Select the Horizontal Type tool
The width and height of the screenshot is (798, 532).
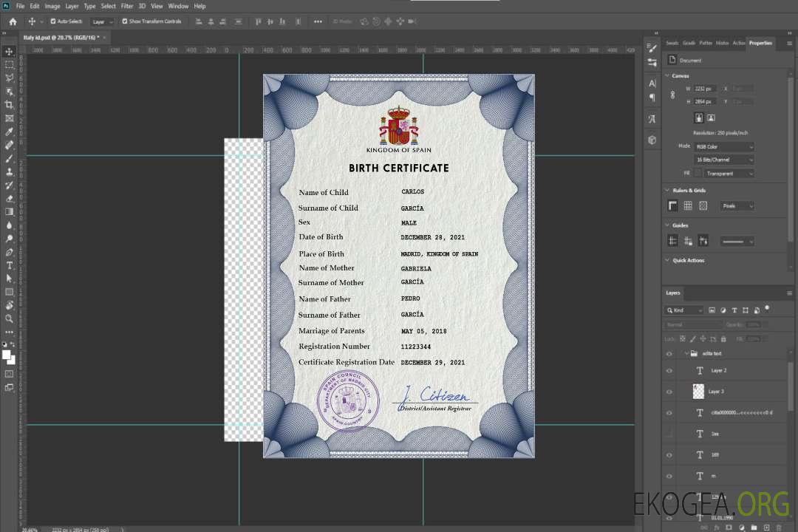(x=9, y=265)
